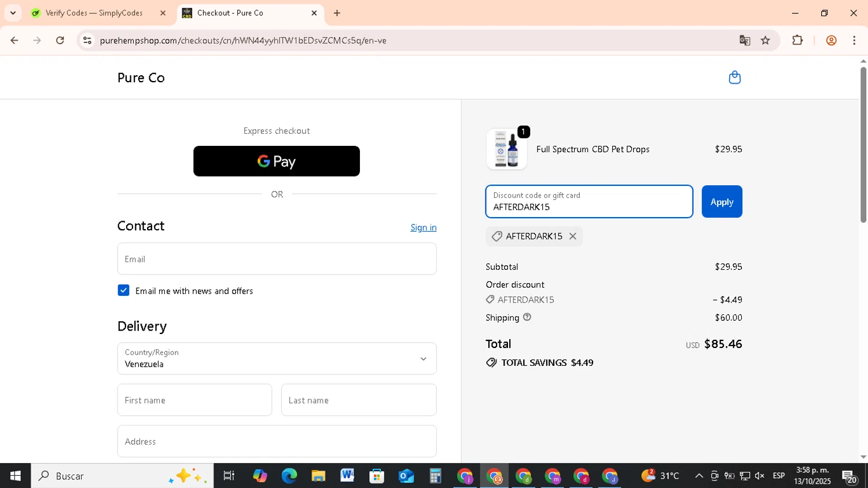Click the shipping info question mark icon
868x488 pixels.
(527, 317)
